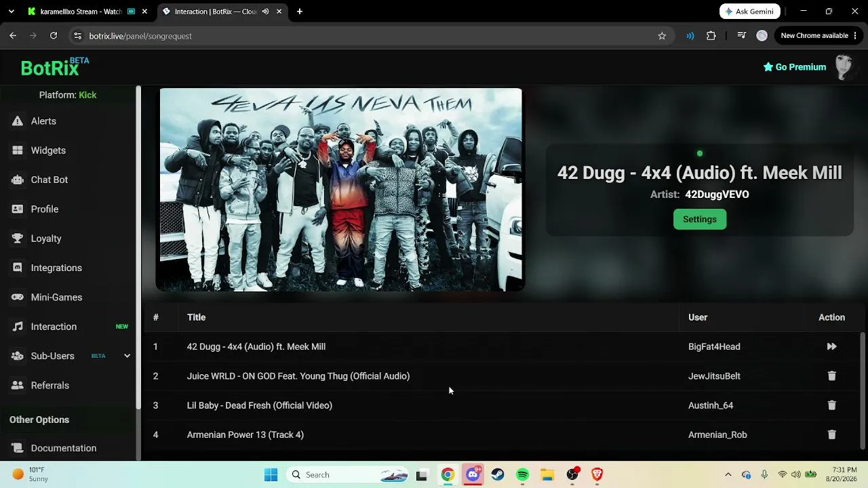The image size is (868, 488).
Task: Click the user Armenian_Rob
Action: click(x=717, y=434)
